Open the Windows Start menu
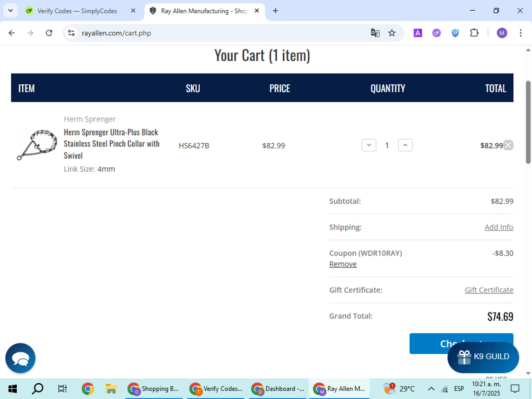Viewport: 532px width, 399px height. pos(12,389)
